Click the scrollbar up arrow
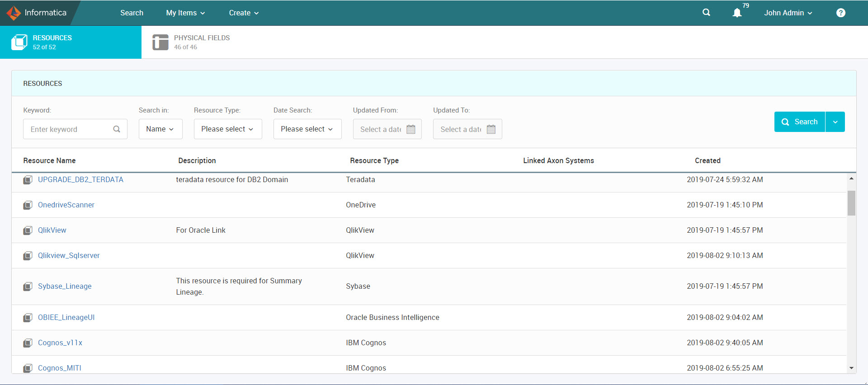868x385 pixels. 851,178
